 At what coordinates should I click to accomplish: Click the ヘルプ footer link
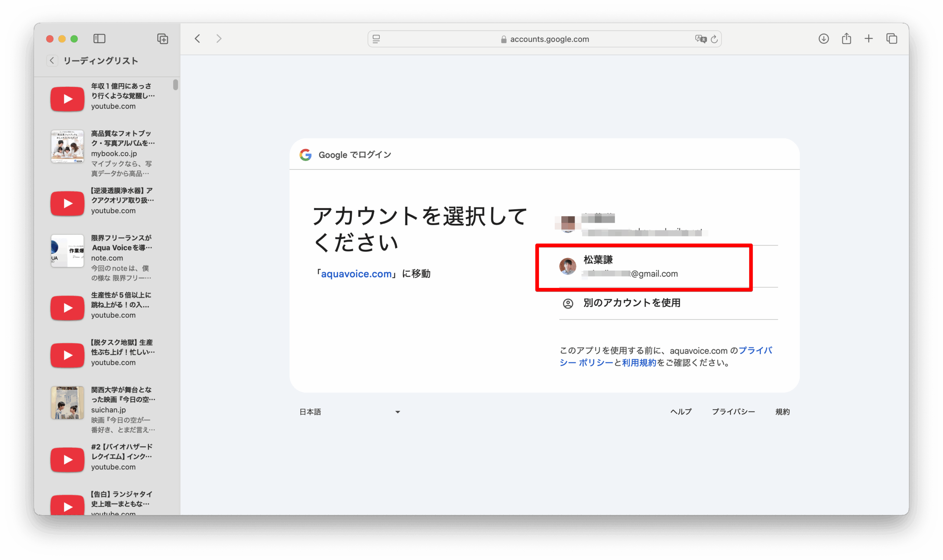click(681, 412)
